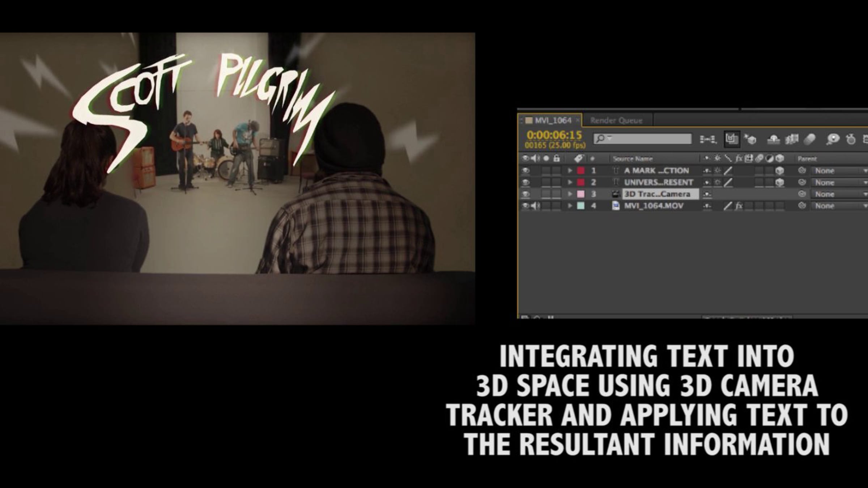
Task: Click the timeline layer search field
Action: click(642, 139)
